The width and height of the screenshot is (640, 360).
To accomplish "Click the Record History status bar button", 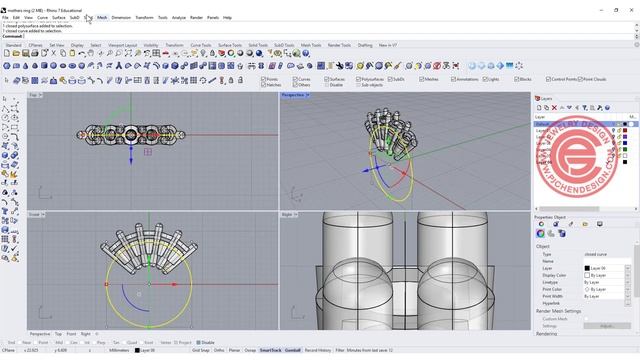I will (318, 350).
